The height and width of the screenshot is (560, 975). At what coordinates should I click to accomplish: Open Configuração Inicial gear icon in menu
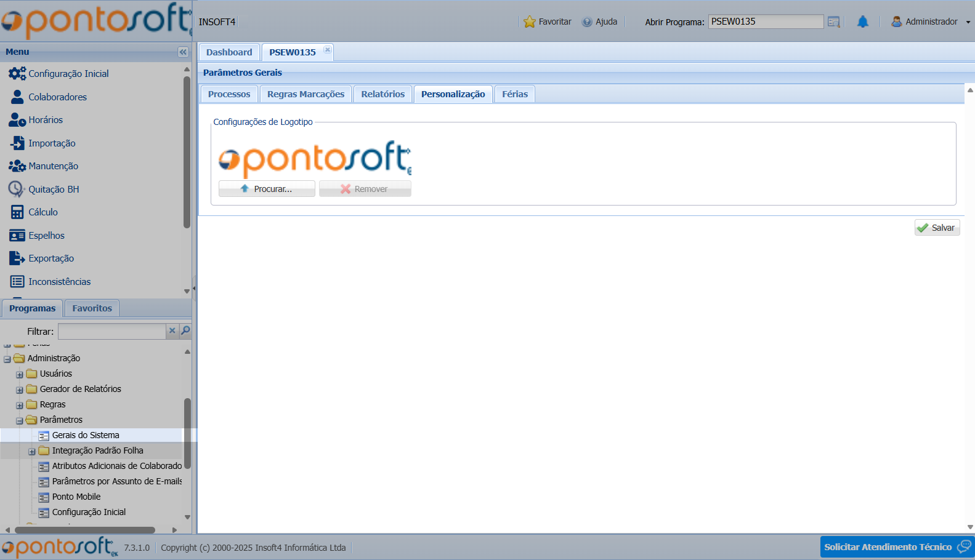coord(17,74)
